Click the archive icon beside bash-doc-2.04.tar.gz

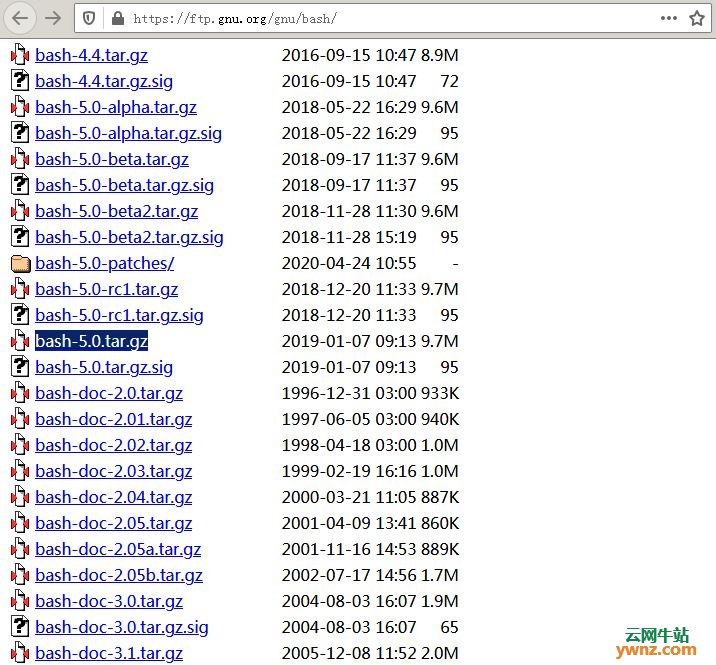20,497
